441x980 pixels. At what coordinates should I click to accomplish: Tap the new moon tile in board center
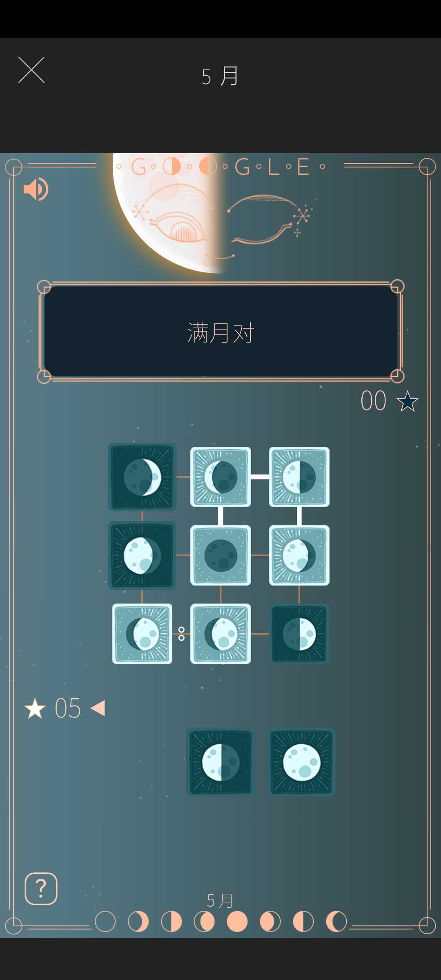(x=220, y=555)
